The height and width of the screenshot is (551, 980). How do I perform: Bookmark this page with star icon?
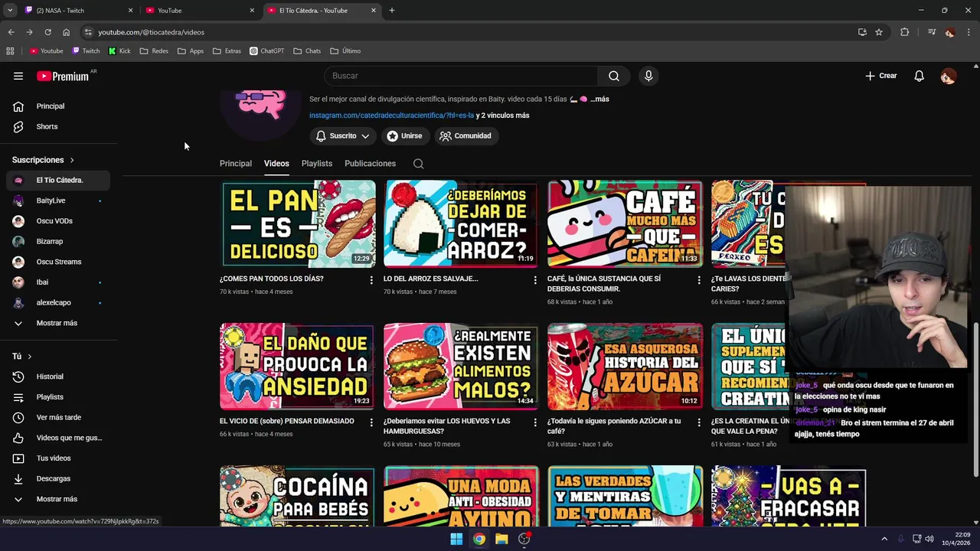coord(879,32)
